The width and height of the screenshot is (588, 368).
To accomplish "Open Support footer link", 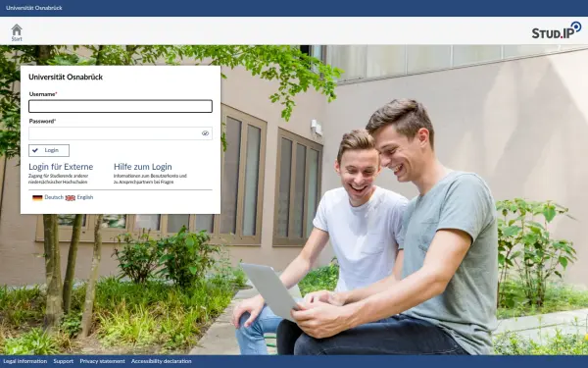I will pos(64,361).
